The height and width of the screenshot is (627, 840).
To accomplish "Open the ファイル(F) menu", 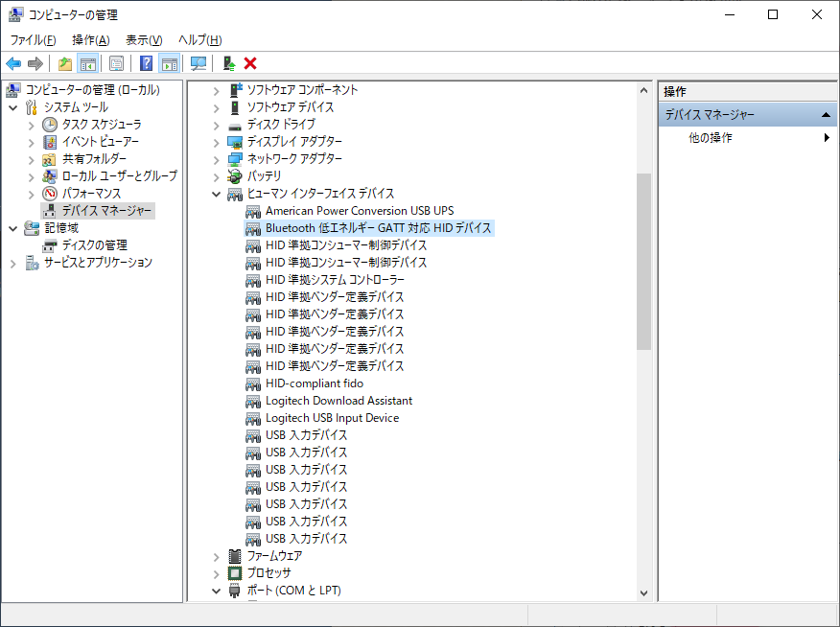I will point(33,39).
